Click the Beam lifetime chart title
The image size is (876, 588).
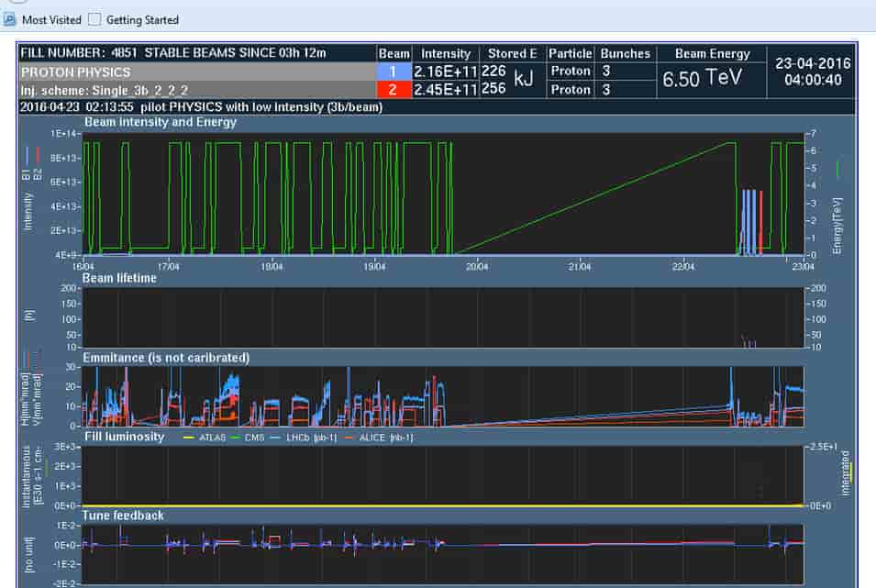tap(119, 278)
